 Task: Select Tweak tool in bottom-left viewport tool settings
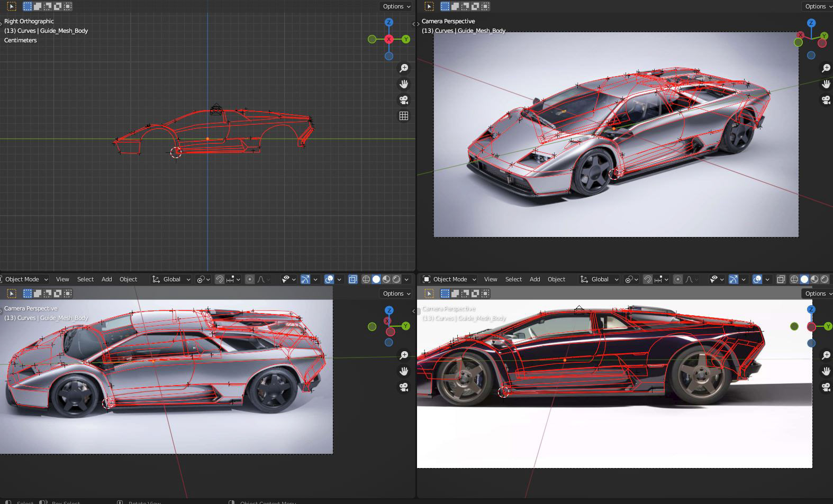pos(11,294)
